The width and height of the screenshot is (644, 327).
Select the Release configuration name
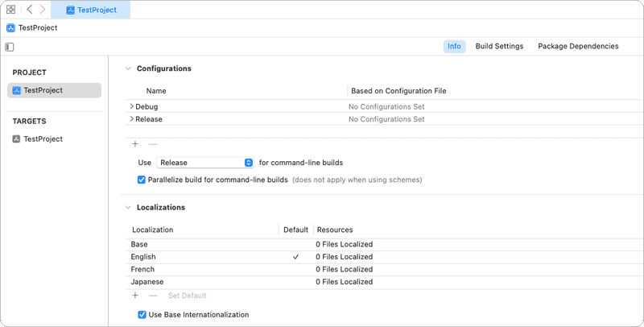click(149, 119)
